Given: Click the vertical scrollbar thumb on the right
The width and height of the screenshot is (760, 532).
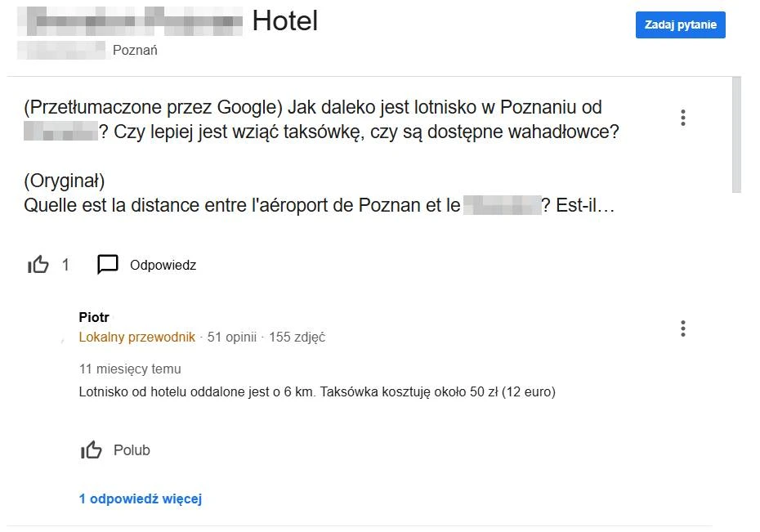Looking at the screenshot, I should click(736, 135).
